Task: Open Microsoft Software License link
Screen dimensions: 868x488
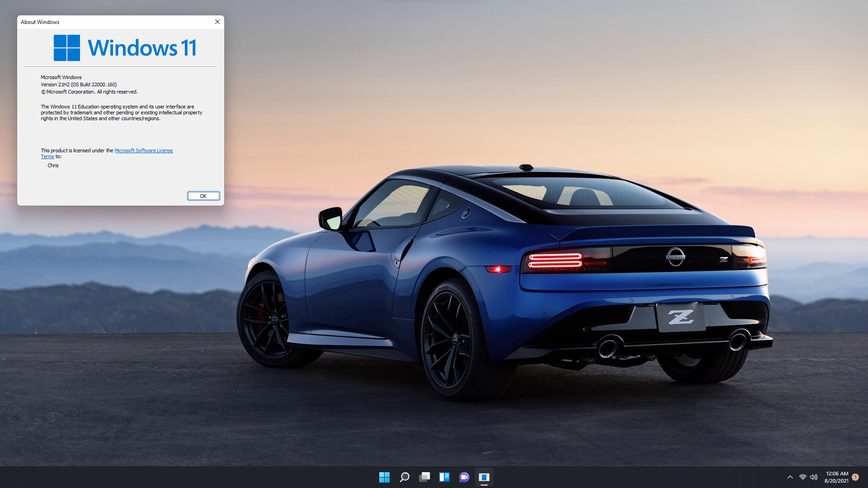Action: click(x=143, y=150)
